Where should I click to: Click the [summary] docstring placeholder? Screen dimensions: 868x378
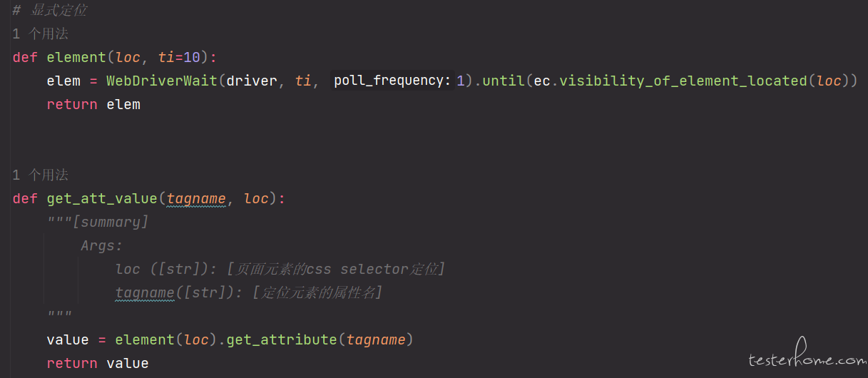[111, 222]
